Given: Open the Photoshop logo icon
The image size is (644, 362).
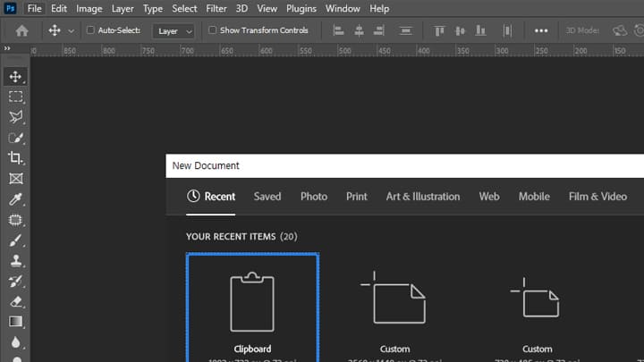Looking at the screenshot, I should 10,8.
